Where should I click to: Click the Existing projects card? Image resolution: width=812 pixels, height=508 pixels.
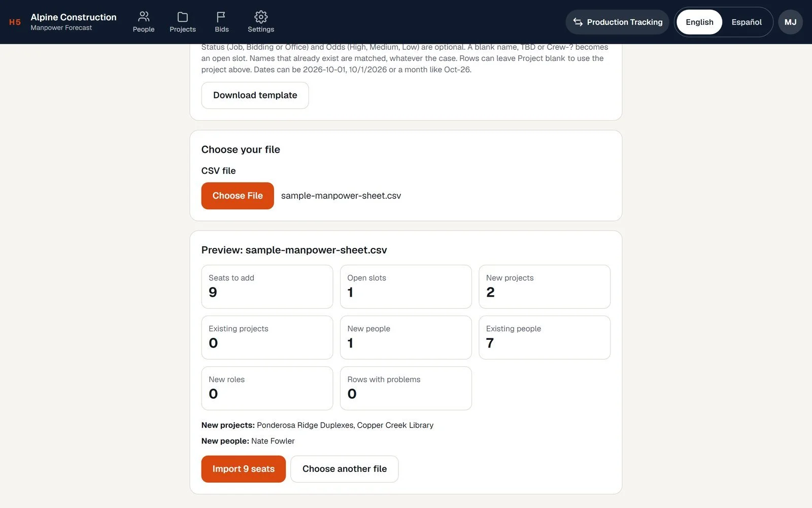click(x=267, y=337)
